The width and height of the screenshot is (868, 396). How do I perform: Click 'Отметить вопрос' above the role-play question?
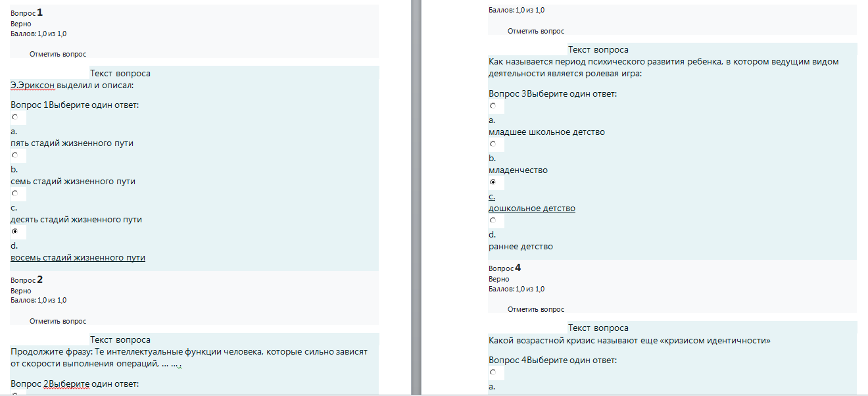click(x=536, y=31)
